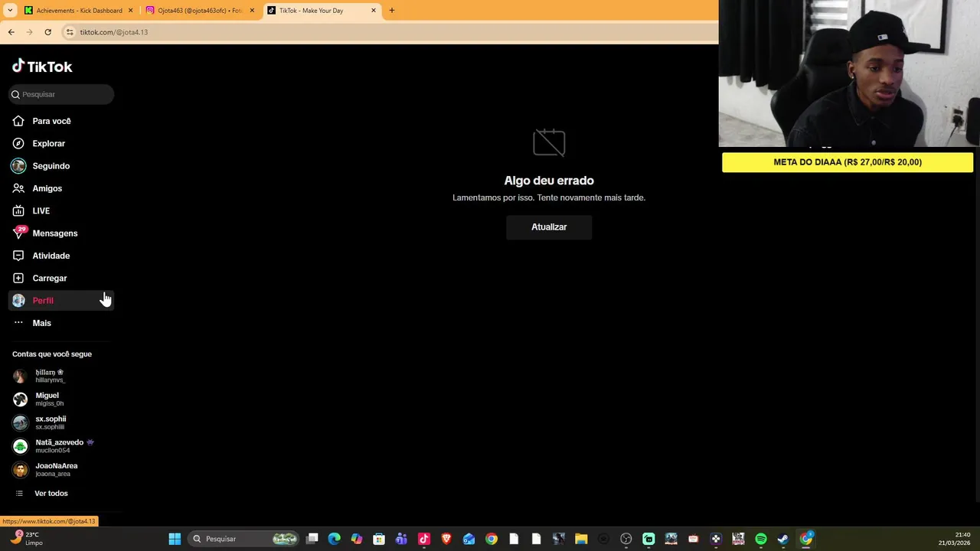This screenshot has width=980, height=551.
Task: Close the TikTok tab
Action: [x=374, y=11]
